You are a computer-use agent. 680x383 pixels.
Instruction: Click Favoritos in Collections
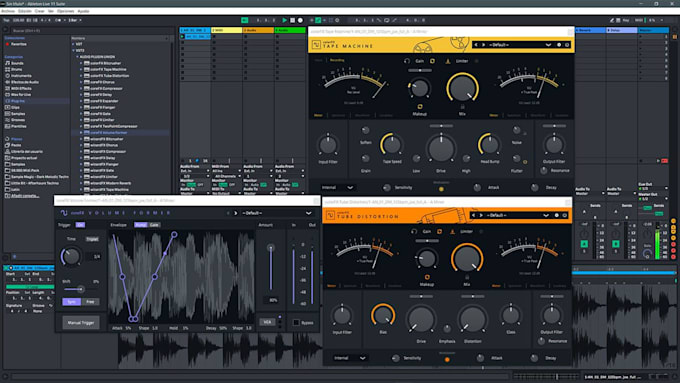[x=16, y=44]
